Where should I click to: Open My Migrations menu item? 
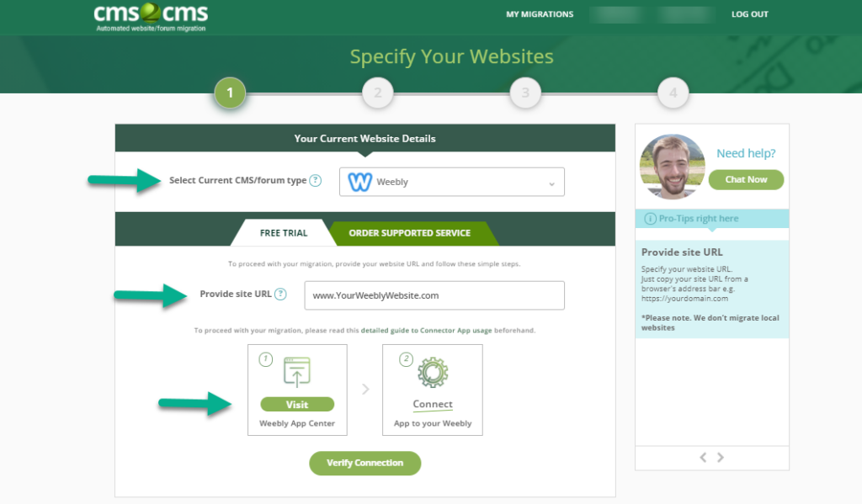pyautogui.click(x=540, y=14)
